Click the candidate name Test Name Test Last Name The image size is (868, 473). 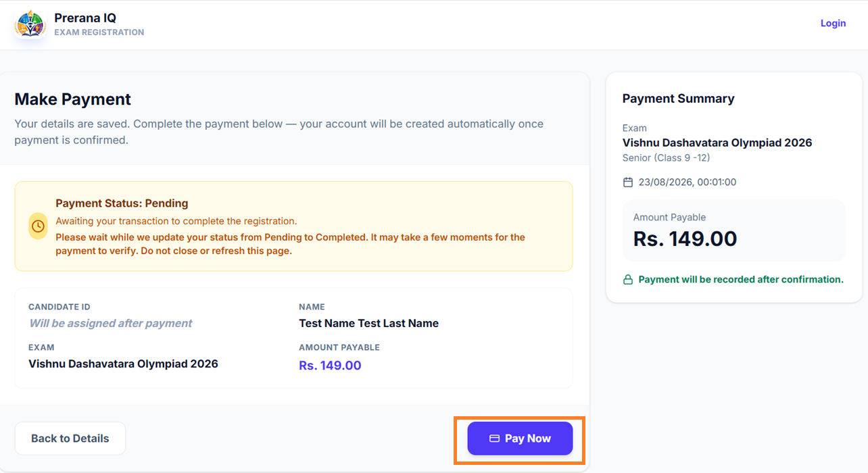coord(369,324)
